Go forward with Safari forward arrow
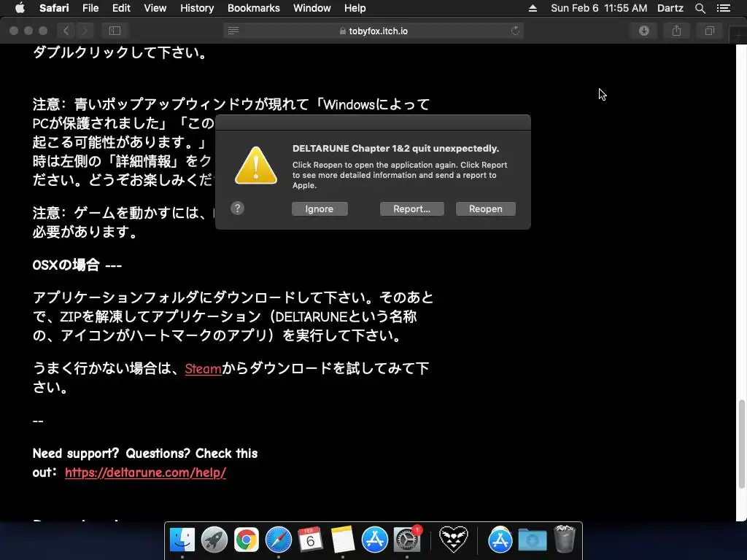This screenshot has width=747, height=560. click(85, 31)
